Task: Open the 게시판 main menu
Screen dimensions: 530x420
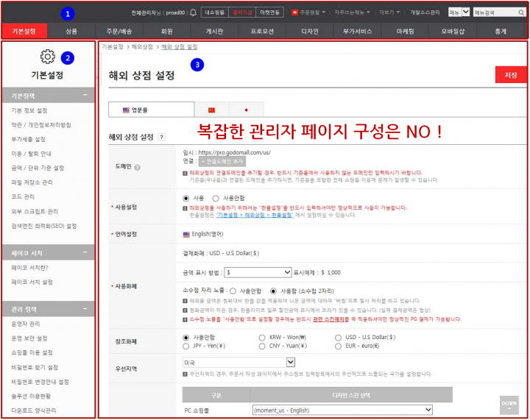Action: 214,32
